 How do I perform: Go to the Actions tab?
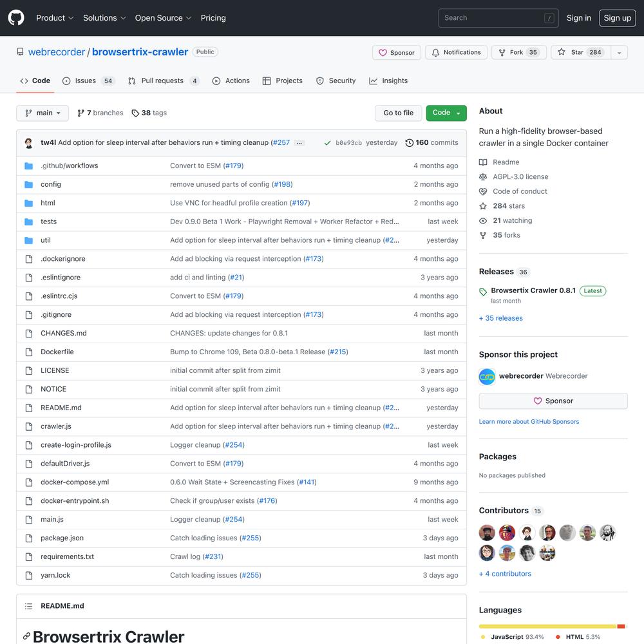coord(231,81)
